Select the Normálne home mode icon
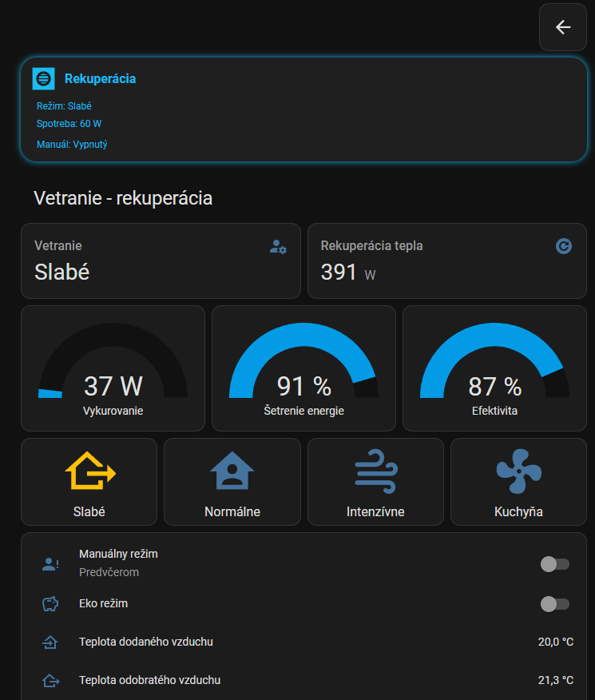595x700 pixels. tap(232, 471)
